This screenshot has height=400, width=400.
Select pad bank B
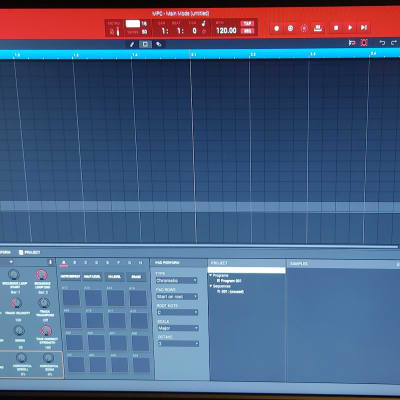74,263
